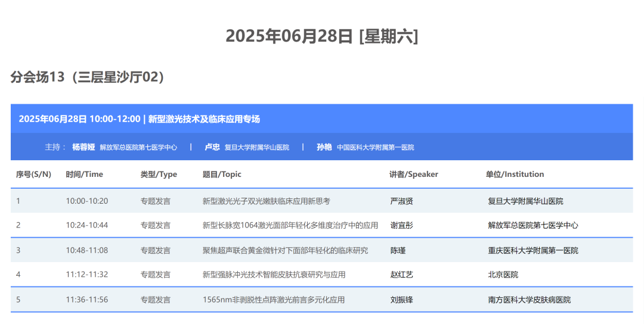The height and width of the screenshot is (324, 644).
Task: Click the 题目/Topic column header
Action: (x=222, y=175)
